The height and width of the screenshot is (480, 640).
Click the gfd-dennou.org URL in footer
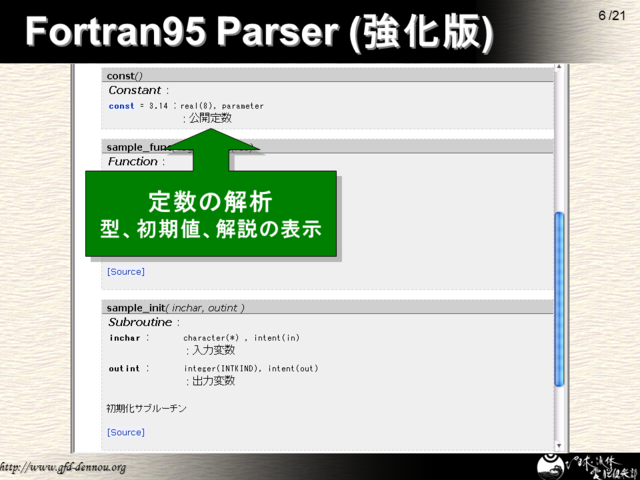63,467
